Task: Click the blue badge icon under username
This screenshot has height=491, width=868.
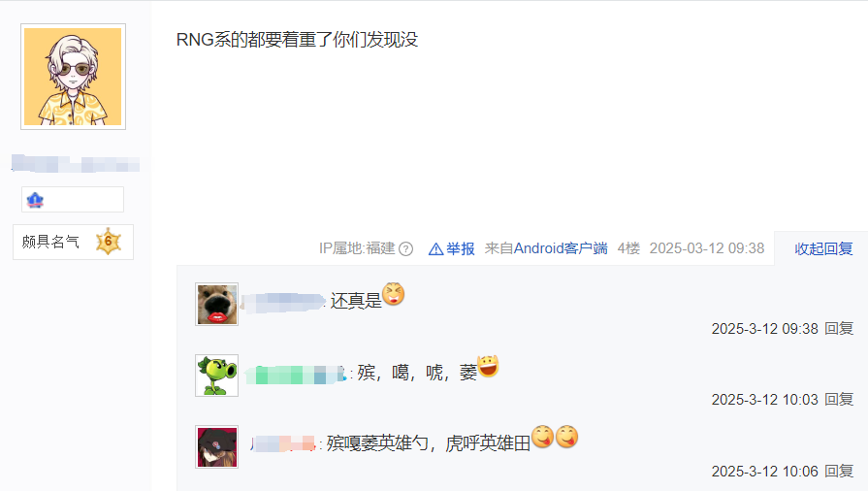Action: pos(35,200)
